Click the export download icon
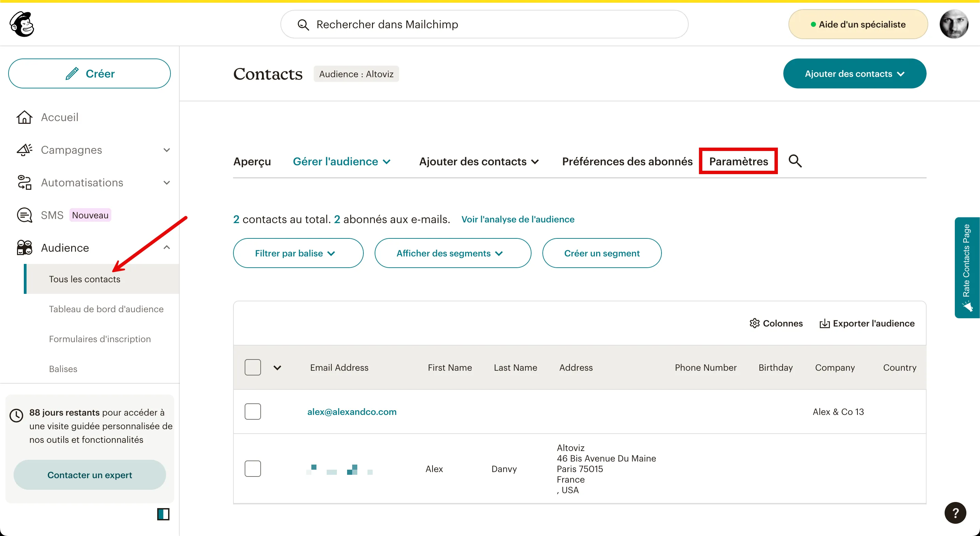 [x=824, y=323]
